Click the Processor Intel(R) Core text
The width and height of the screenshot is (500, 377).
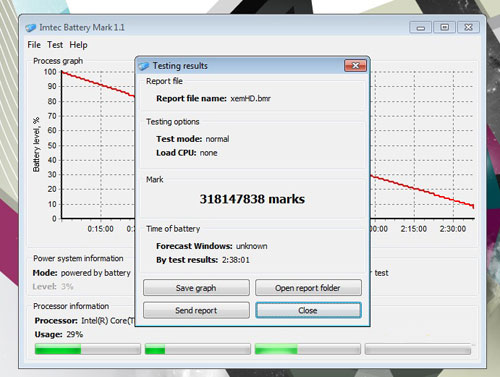click(85, 321)
